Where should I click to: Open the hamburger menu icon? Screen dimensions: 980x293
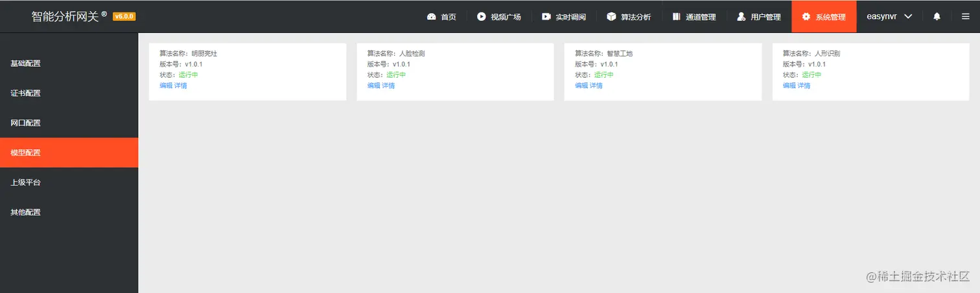click(x=966, y=17)
